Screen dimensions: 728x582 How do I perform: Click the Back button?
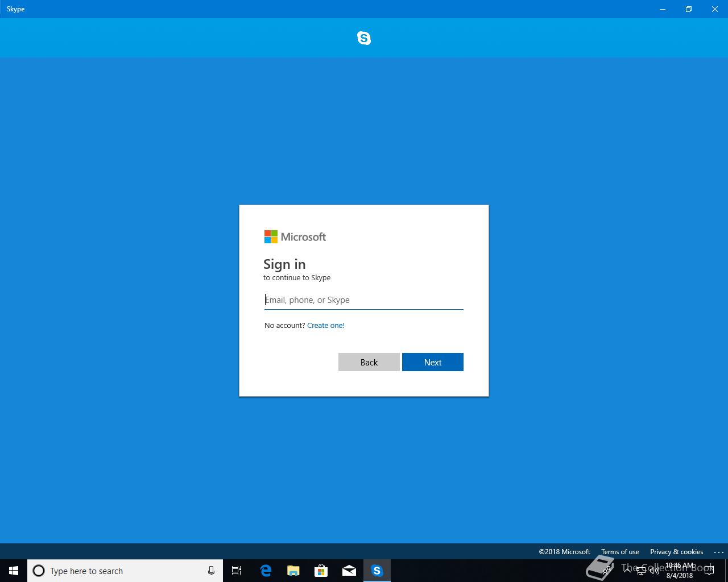[369, 362]
